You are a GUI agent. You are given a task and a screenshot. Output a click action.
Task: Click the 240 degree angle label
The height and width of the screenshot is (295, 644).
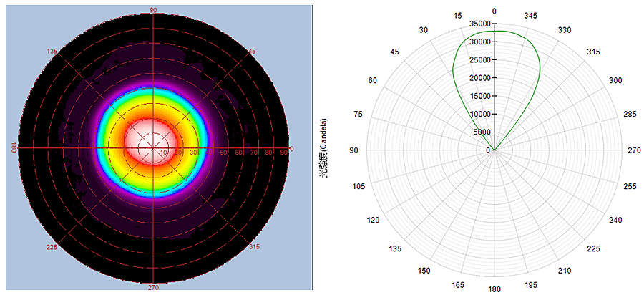coord(615,221)
